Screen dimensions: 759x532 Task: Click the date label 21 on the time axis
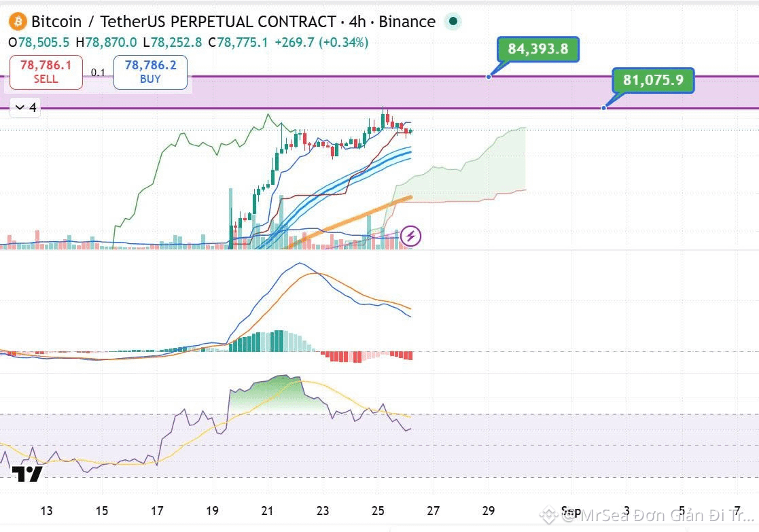coord(267,511)
